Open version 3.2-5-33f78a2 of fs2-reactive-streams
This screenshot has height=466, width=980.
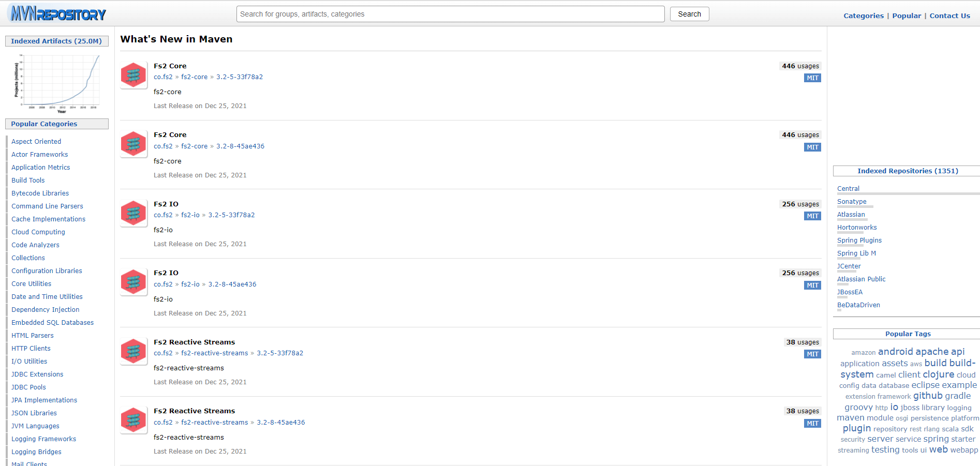(280, 353)
